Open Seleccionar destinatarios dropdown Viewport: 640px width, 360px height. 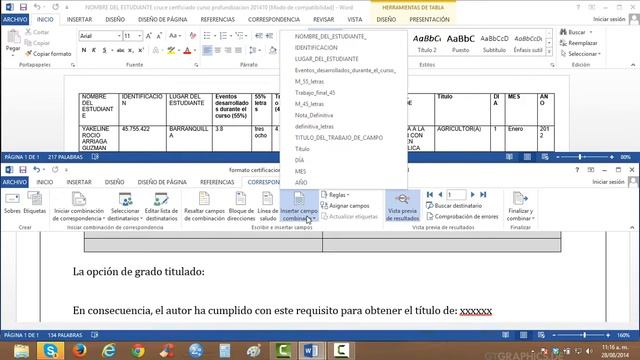click(x=125, y=207)
